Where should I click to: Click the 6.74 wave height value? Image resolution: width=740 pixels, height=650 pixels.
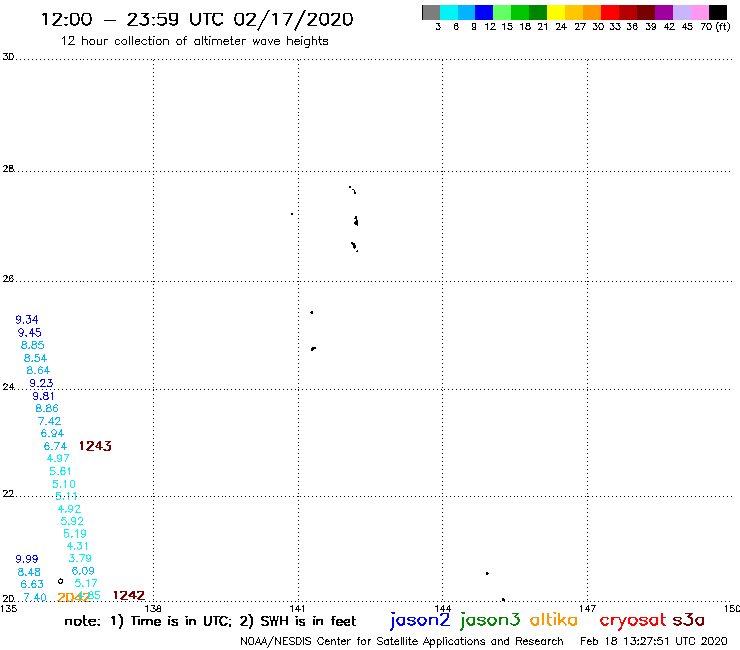pyautogui.click(x=55, y=446)
